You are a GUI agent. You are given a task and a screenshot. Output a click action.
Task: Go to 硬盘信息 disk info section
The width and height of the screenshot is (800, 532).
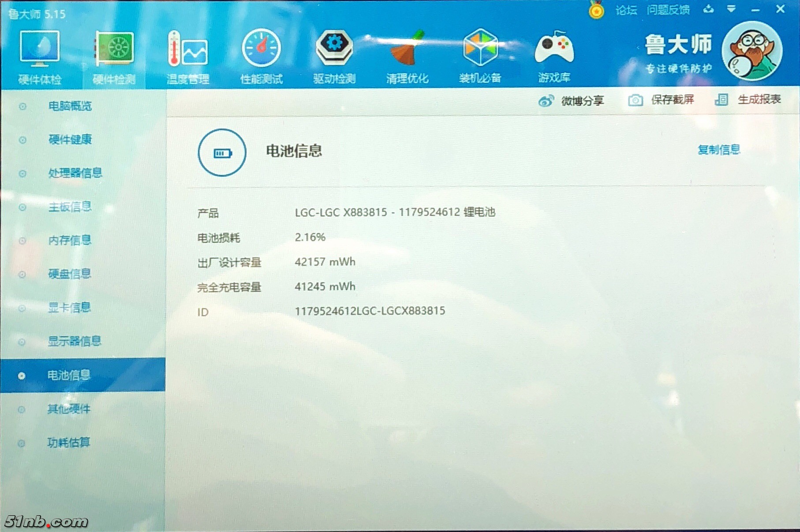pos(70,274)
